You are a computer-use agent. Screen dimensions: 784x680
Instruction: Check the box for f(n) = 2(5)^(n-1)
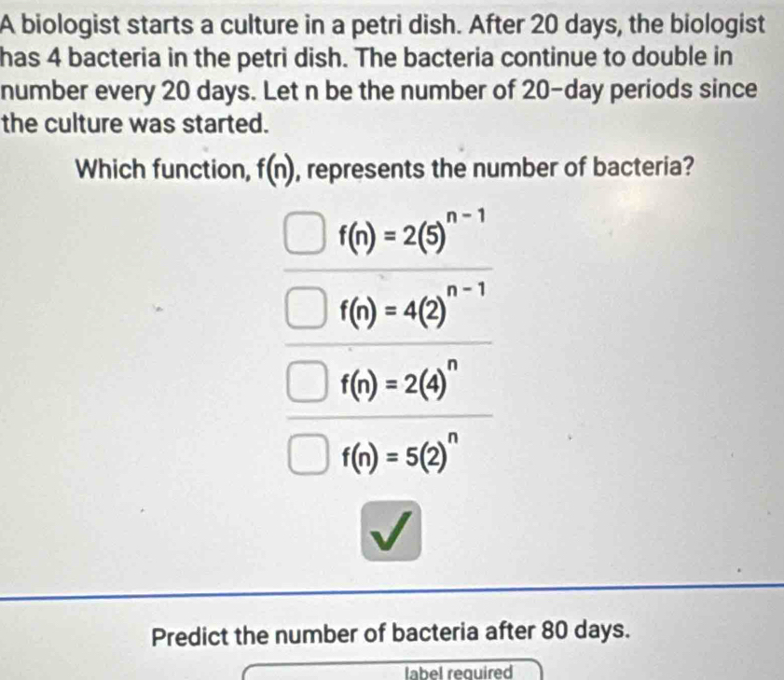(303, 233)
